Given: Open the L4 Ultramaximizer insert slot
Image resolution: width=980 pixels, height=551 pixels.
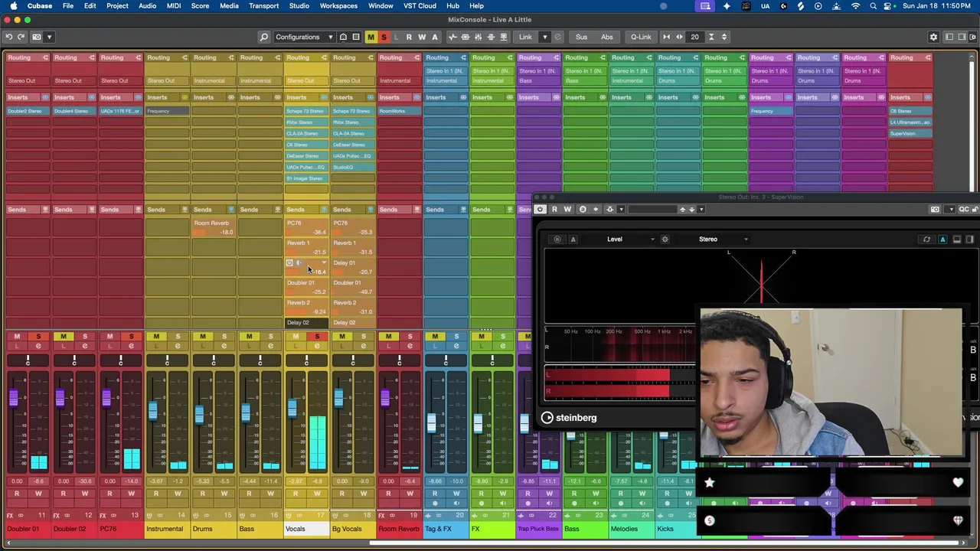Looking at the screenshot, I should coord(910,122).
